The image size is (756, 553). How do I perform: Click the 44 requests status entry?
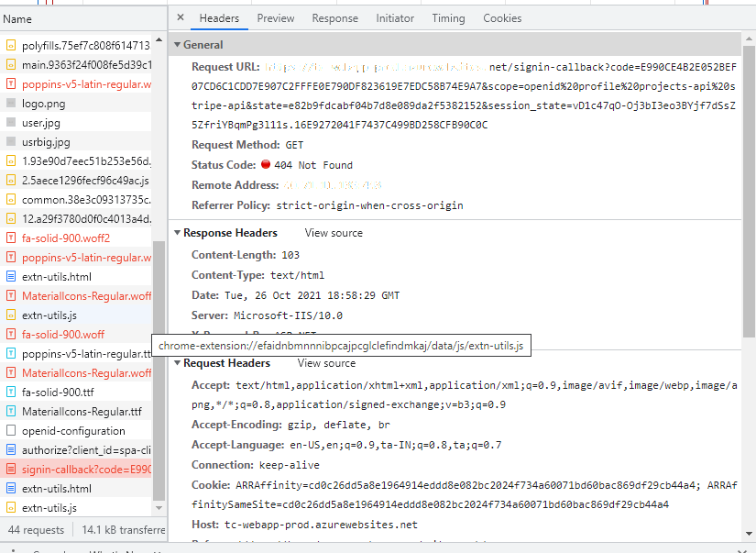[x=36, y=530]
